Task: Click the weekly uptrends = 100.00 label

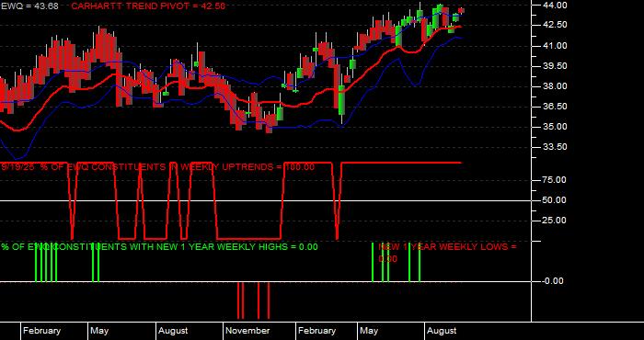Action: point(158,167)
